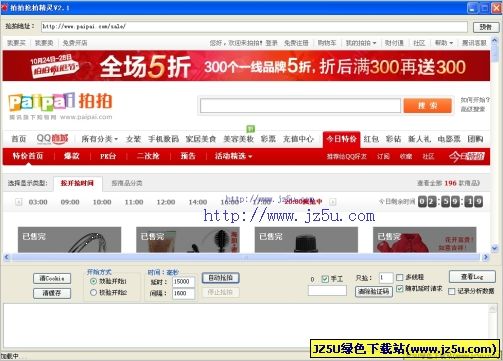Enable the 记录分析数据 checkbox

pyautogui.click(x=451, y=291)
